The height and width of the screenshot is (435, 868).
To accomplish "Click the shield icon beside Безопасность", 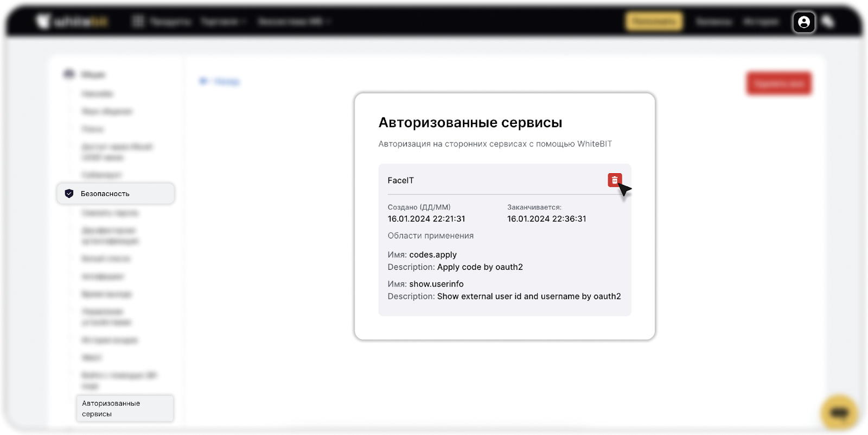I will coord(69,194).
